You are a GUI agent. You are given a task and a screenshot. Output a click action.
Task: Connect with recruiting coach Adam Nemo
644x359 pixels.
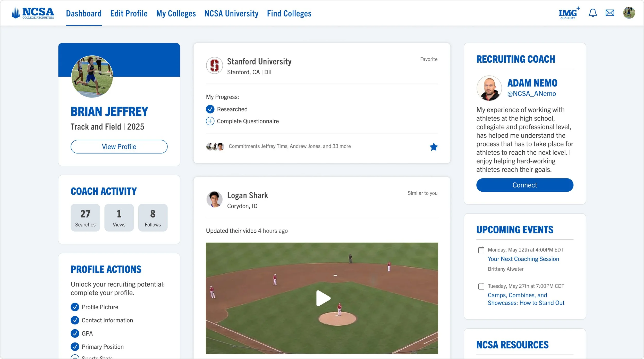click(x=525, y=185)
